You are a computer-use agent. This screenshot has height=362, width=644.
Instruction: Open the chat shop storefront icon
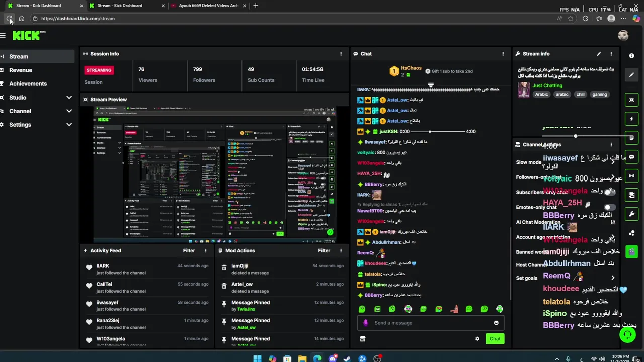pyautogui.click(x=362, y=339)
